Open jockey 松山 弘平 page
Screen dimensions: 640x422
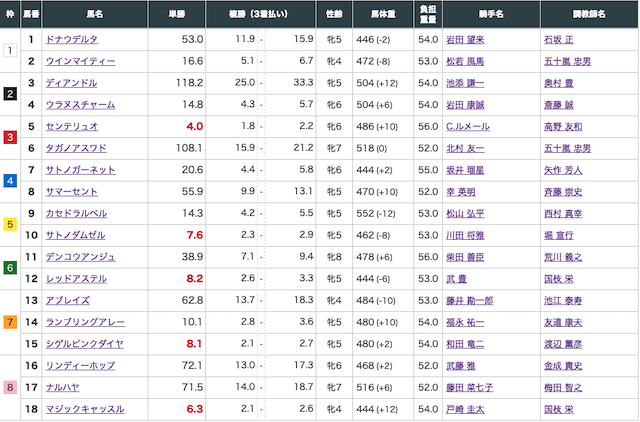pyautogui.click(x=465, y=213)
